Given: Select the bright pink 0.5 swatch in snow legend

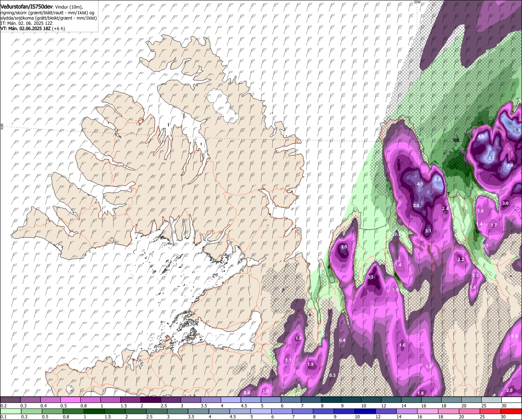Looking at the screenshot, I should pyautogui.click(x=70, y=400).
